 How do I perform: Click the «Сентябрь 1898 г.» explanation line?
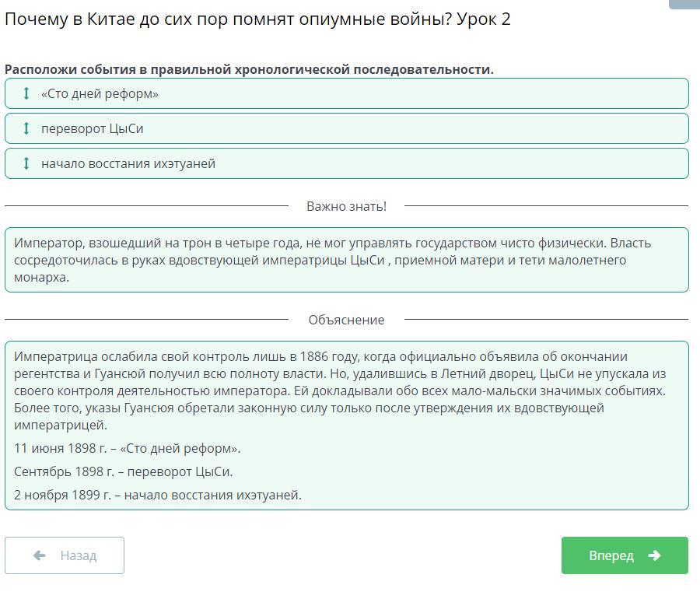(x=123, y=471)
